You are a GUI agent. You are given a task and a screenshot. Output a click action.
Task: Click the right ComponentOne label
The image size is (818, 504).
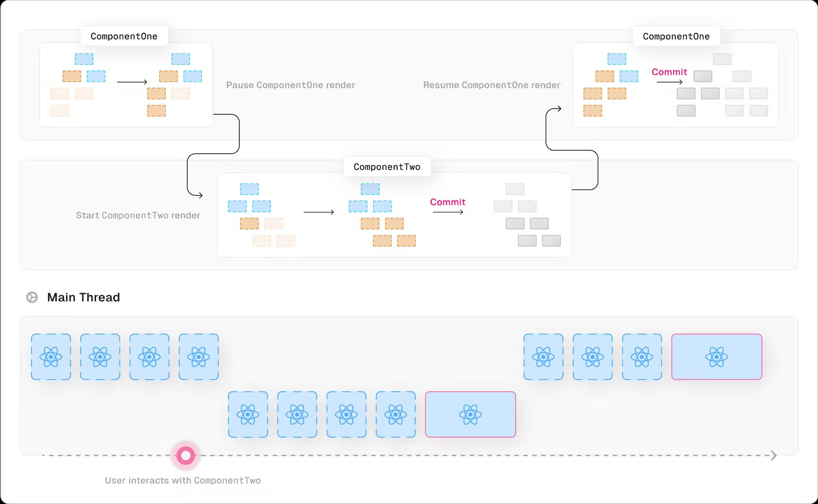pos(676,36)
